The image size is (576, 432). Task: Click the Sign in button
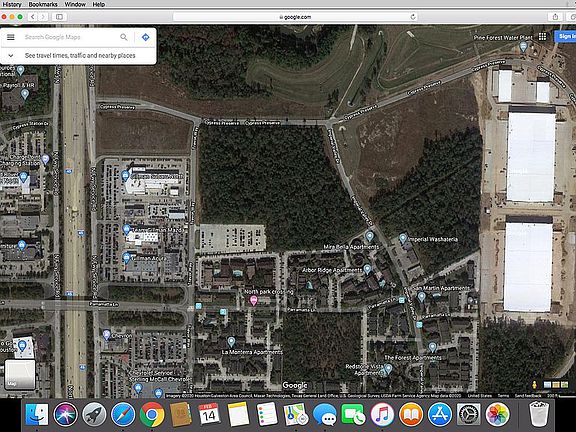point(566,36)
